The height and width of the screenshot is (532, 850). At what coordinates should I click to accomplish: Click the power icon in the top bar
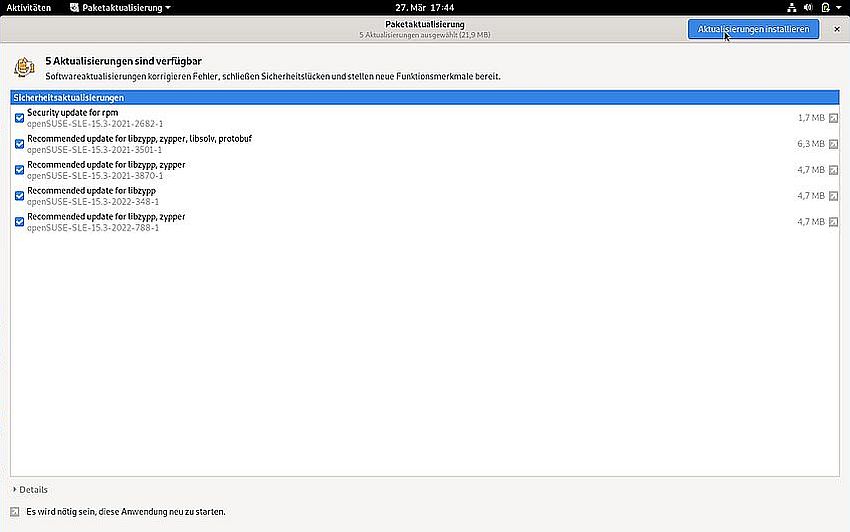825,8
